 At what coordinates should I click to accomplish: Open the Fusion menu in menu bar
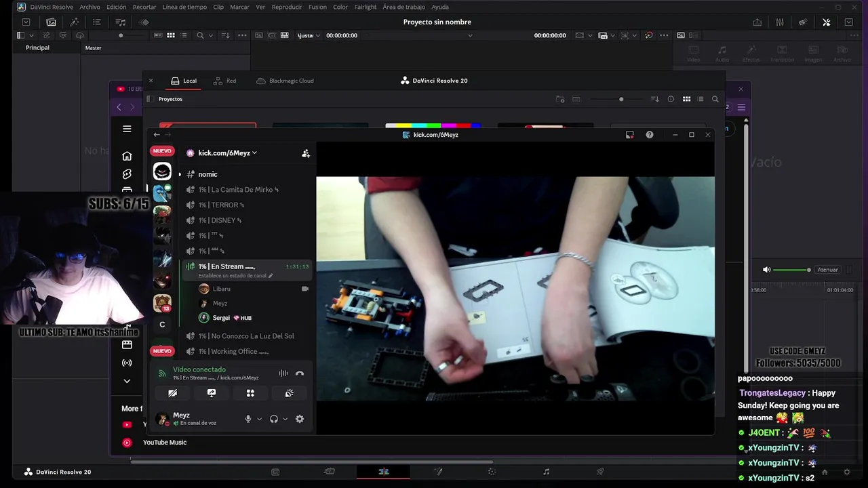[x=317, y=7]
